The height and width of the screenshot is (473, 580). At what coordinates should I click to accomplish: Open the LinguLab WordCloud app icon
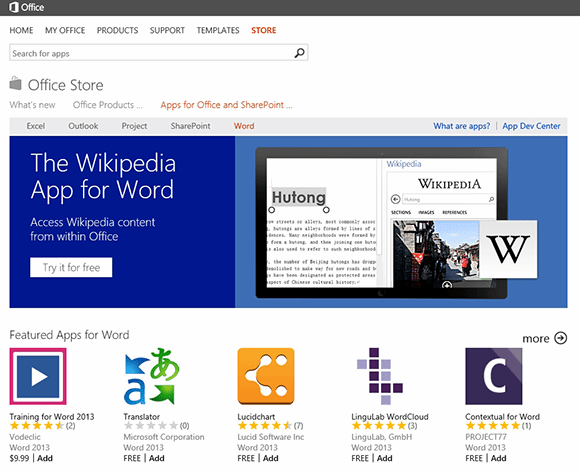(380, 376)
